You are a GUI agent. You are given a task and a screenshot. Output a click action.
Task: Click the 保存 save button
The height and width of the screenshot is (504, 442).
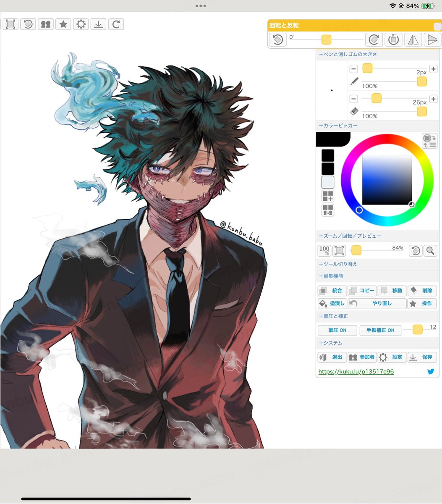click(422, 357)
